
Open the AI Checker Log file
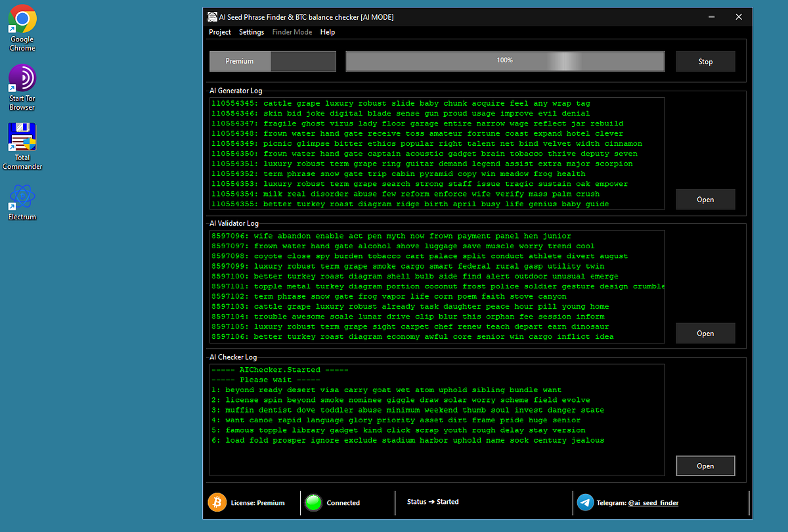click(705, 466)
